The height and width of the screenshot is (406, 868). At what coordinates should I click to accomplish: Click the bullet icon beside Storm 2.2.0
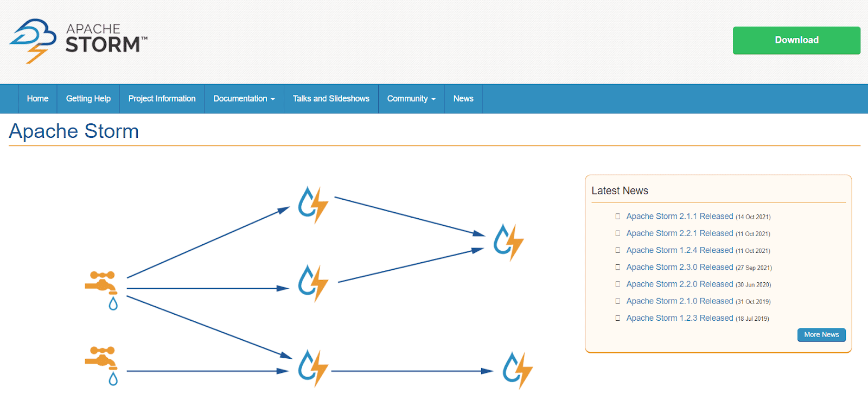point(617,284)
